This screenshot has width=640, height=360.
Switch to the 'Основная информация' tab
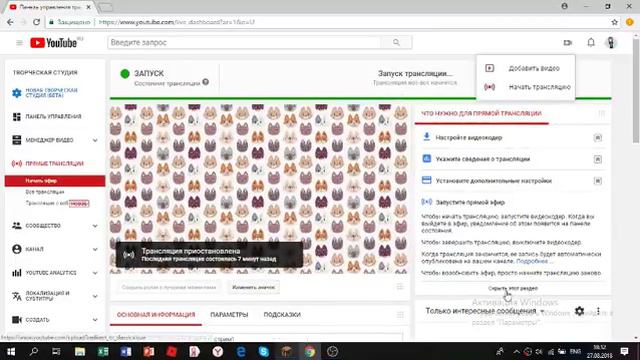[156, 315]
